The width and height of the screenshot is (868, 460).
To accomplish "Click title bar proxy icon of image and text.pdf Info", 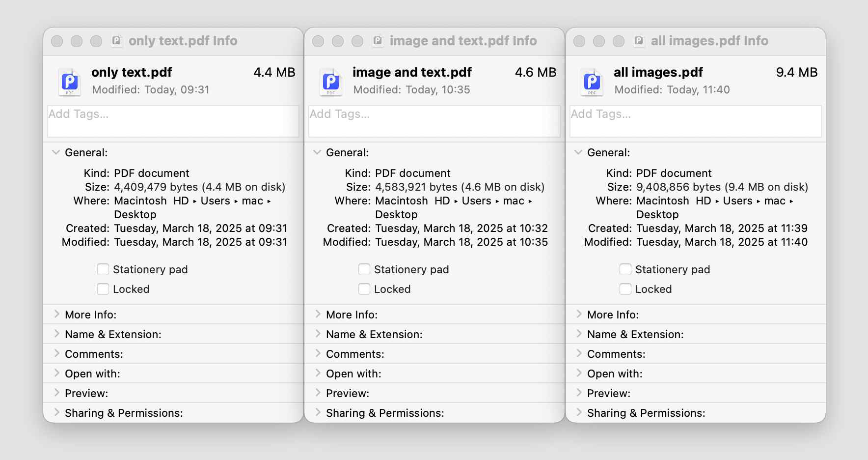I will click(378, 41).
